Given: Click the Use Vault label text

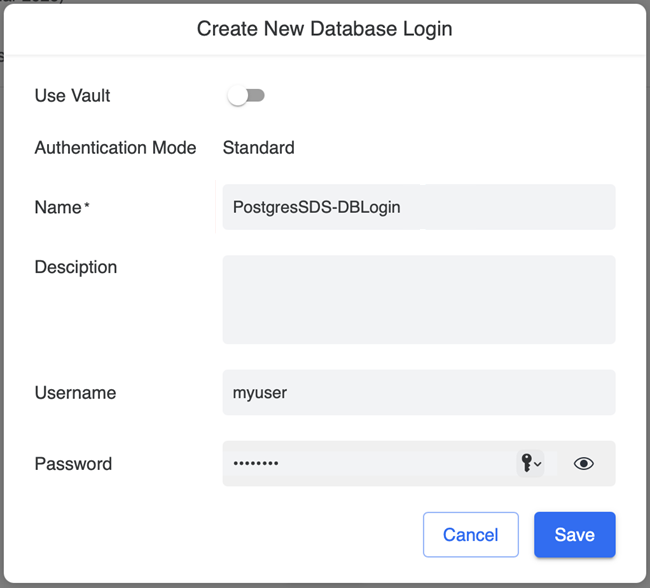Looking at the screenshot, I should coord(72,96).
